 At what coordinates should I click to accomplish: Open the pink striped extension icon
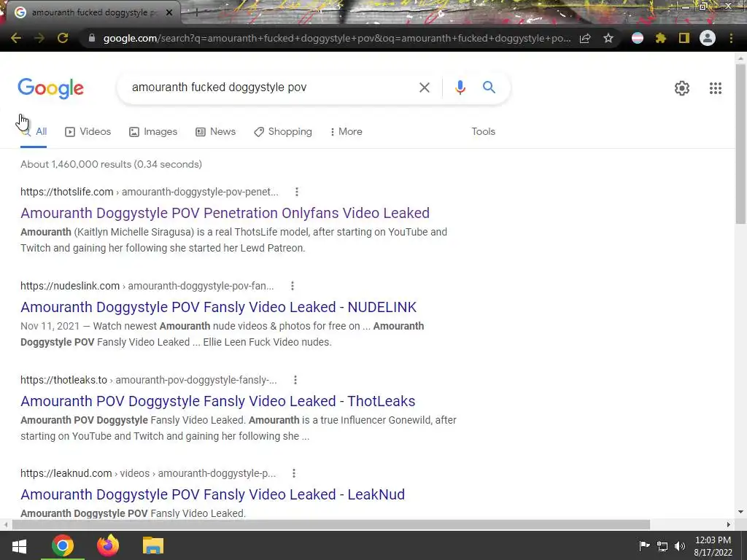pos(638,38)
